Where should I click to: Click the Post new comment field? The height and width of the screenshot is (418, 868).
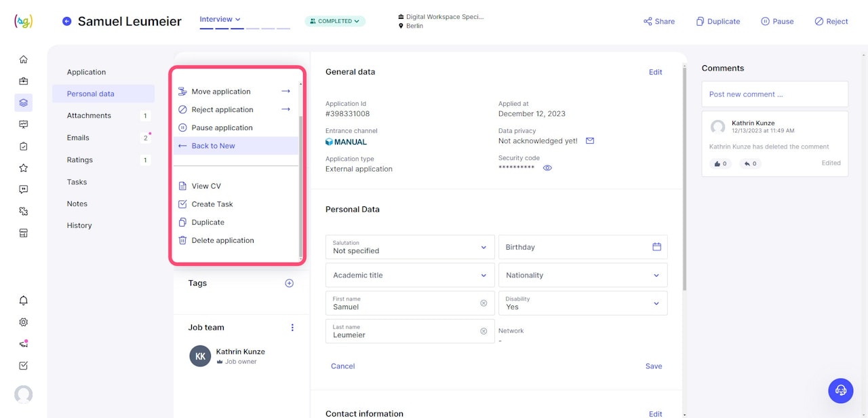[774, 94]
